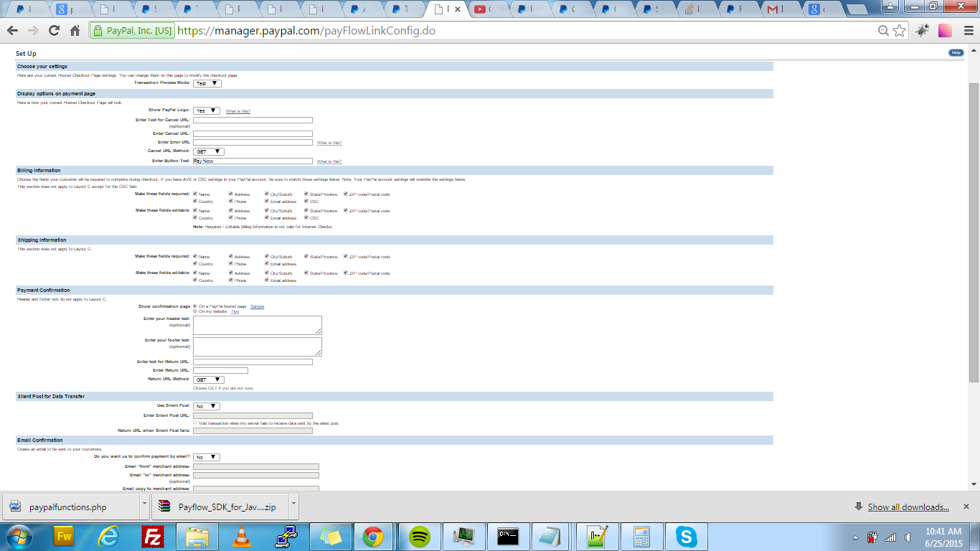Toggle Billing required Name checkbox
The image size is (980, 551).
[x=195, y=194]
